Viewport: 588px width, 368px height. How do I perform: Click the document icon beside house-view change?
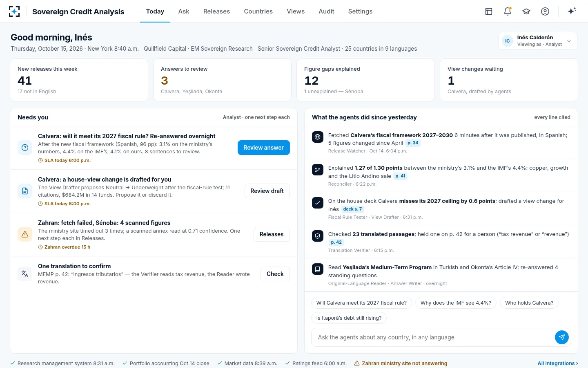pos(25,191)
